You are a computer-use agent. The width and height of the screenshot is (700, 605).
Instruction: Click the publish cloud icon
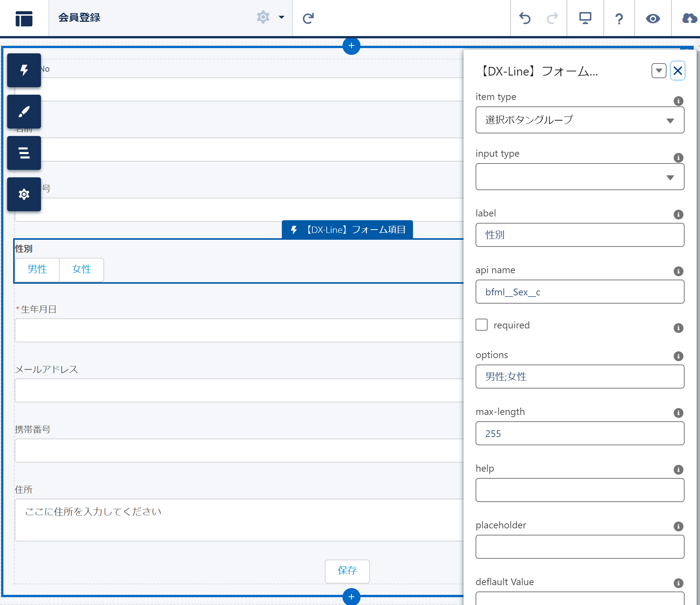click(689, 18)
